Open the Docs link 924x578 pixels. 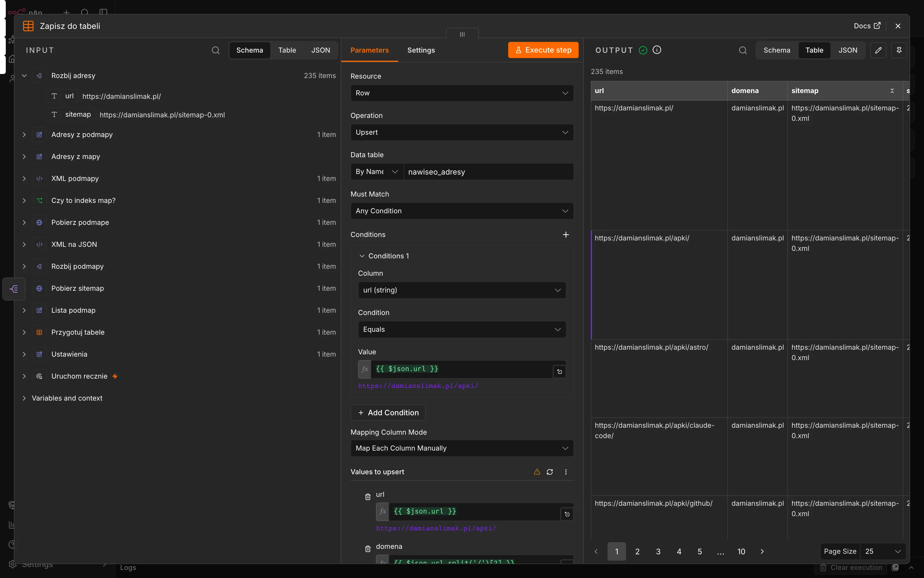pos(867,26)
